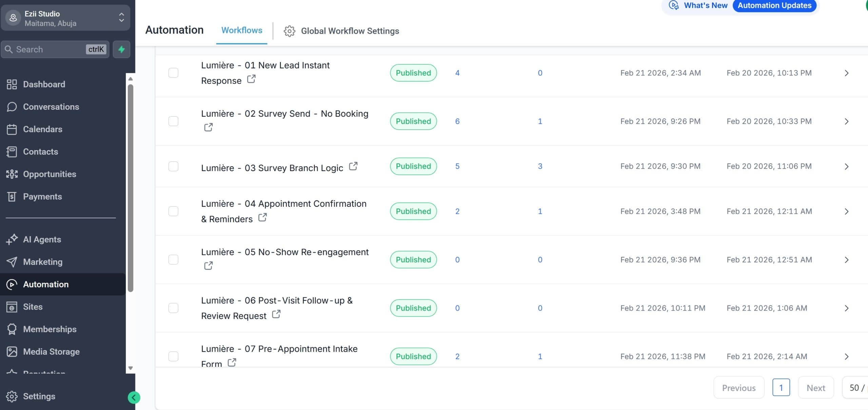
Task: Open the Conversations panel
Action: (51, 107)
